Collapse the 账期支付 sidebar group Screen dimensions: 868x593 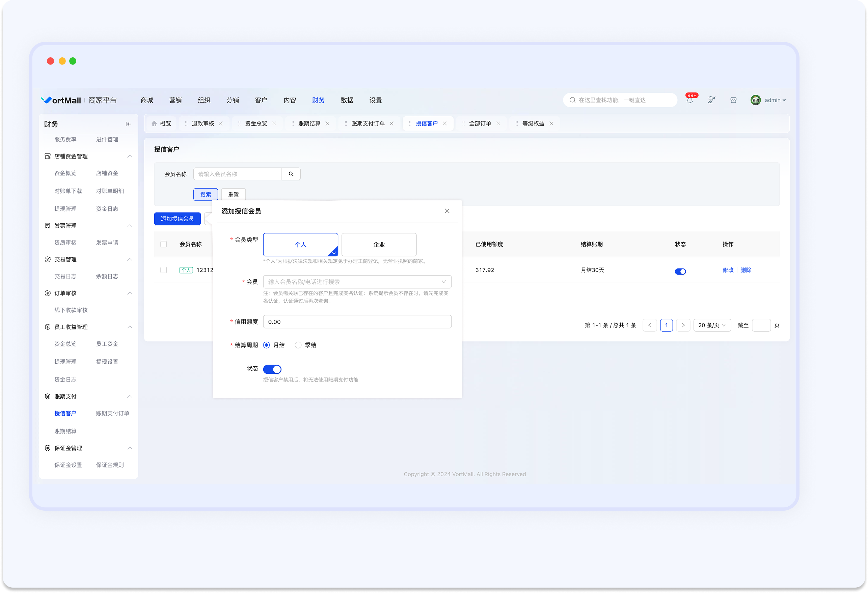coord(130,397)
